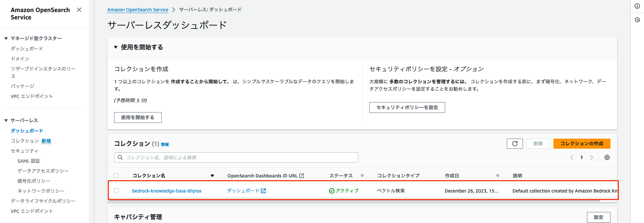644x223 pixels.
Task: Collapse the サーバーレス sidebar section
Action: tap(6, 121)
